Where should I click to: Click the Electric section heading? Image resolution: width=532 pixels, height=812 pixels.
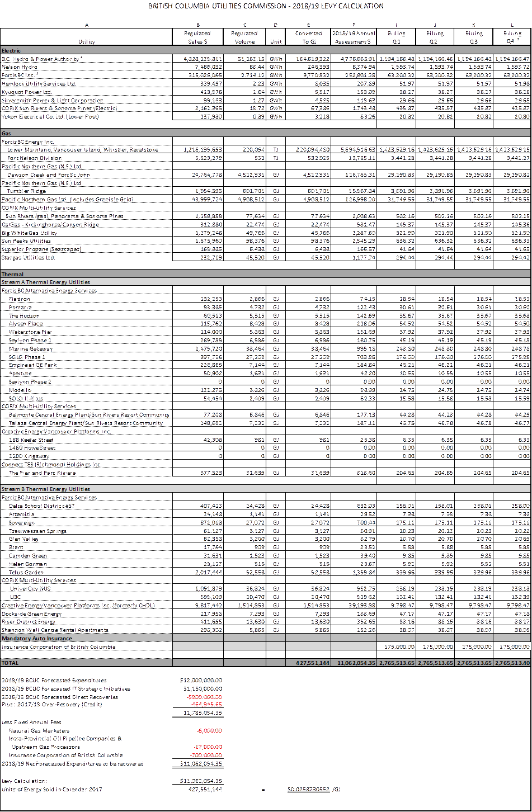click(11, 50)
